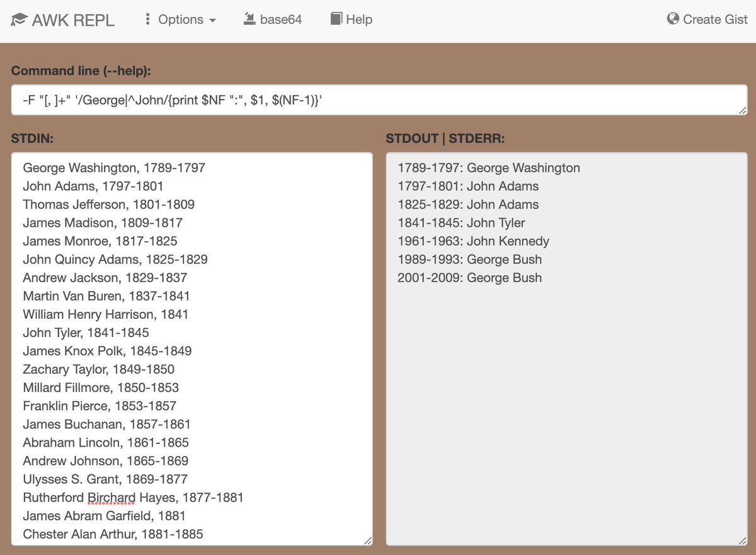Click output line '1841-1845: John Tyler'

pos(461,222)
